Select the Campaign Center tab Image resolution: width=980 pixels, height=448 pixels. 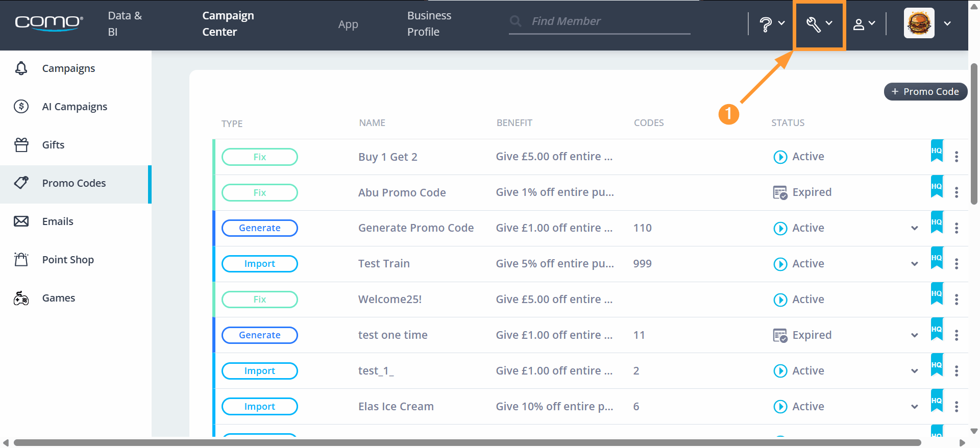(228, 23)
